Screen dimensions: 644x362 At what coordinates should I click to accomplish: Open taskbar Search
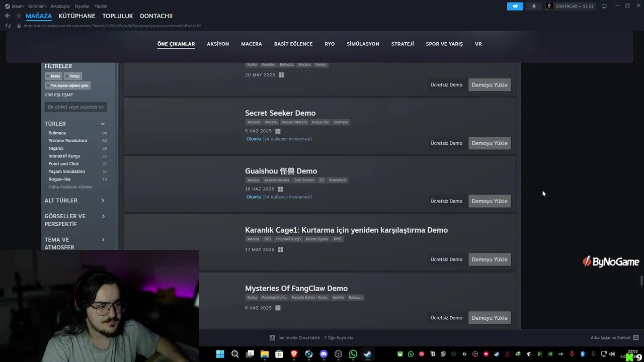coord(235,354)
